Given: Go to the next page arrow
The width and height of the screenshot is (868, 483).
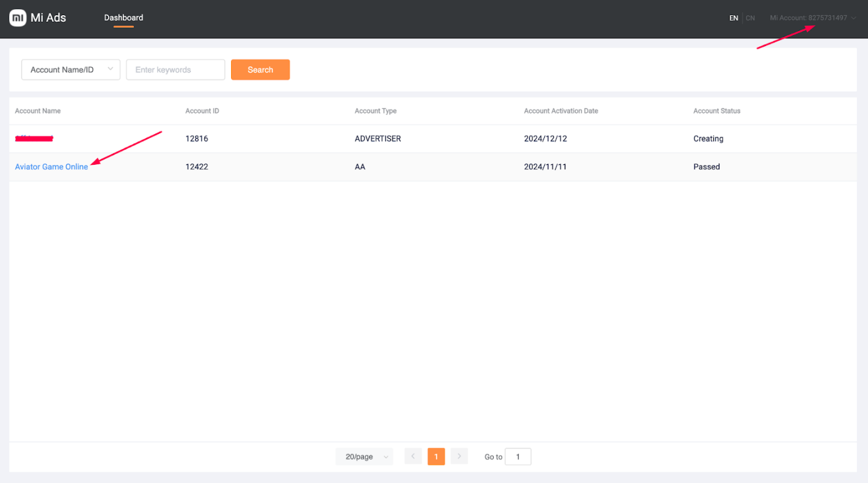Looking at the screenshot, I should click(x=459, y=456).
